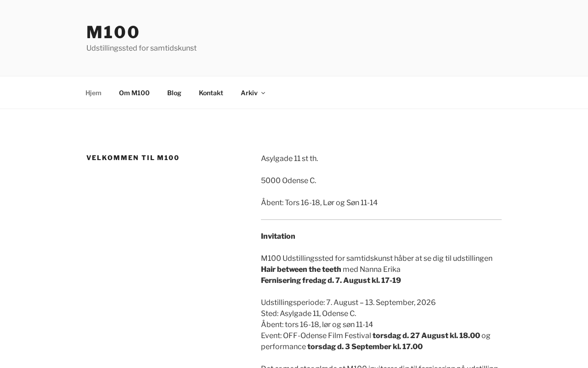
Task: Select the Arkiv menu label
Action: click(249, 93)
